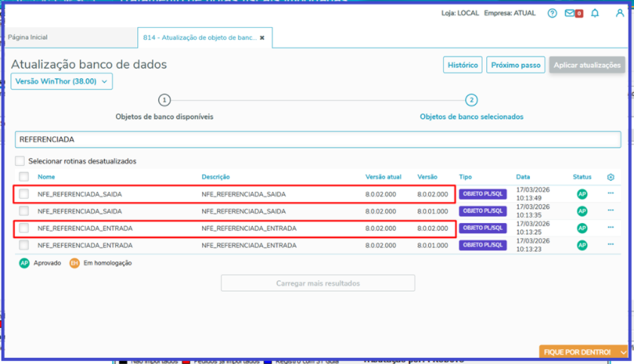The image size is (634, 364).
Task: Check NFE_REFERENCIADA_ENTRADA version 8.0.01.000 row
Action: [x=24, y=245]
